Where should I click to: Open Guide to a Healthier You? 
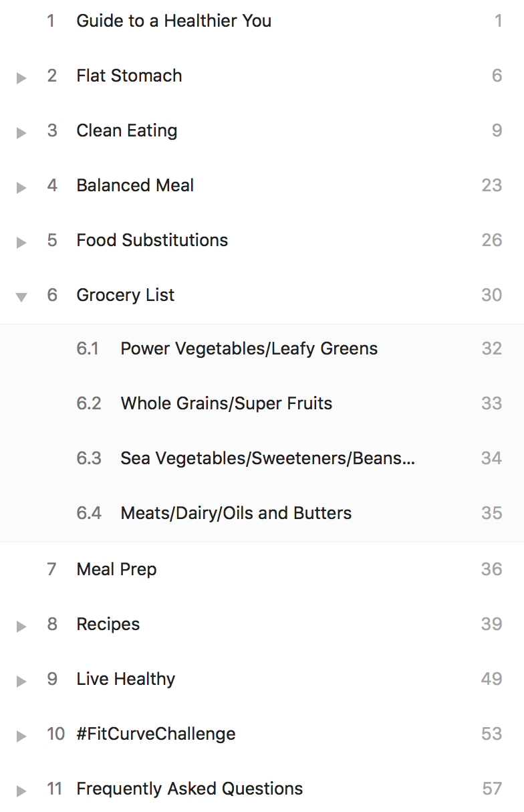click(174, 21)
